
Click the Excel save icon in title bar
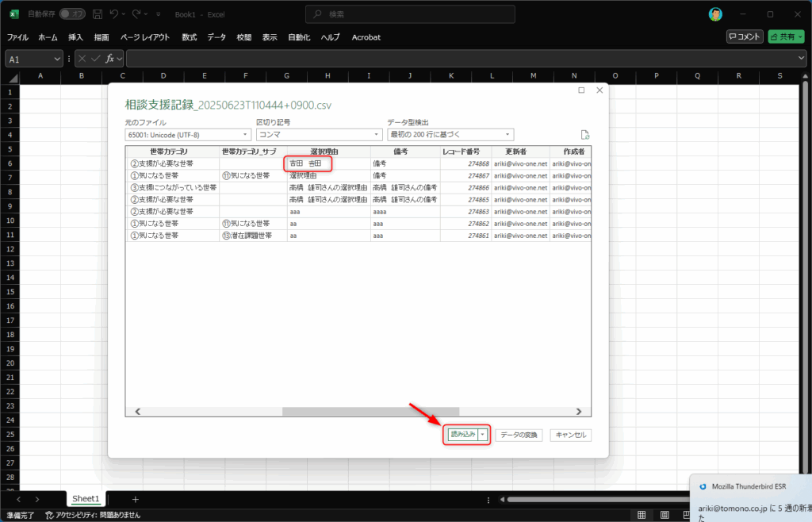click(x=98, y=14)
